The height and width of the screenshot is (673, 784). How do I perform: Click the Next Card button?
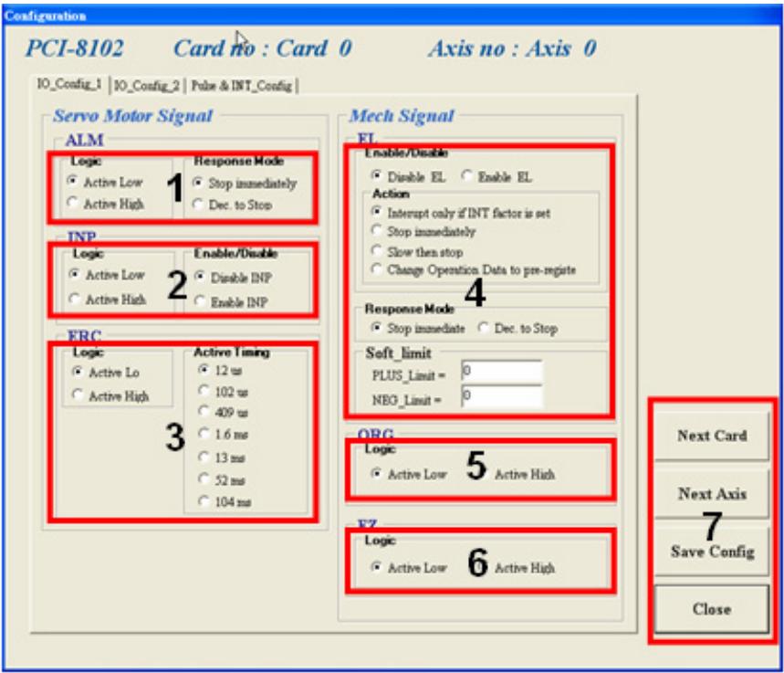(712, 436)
